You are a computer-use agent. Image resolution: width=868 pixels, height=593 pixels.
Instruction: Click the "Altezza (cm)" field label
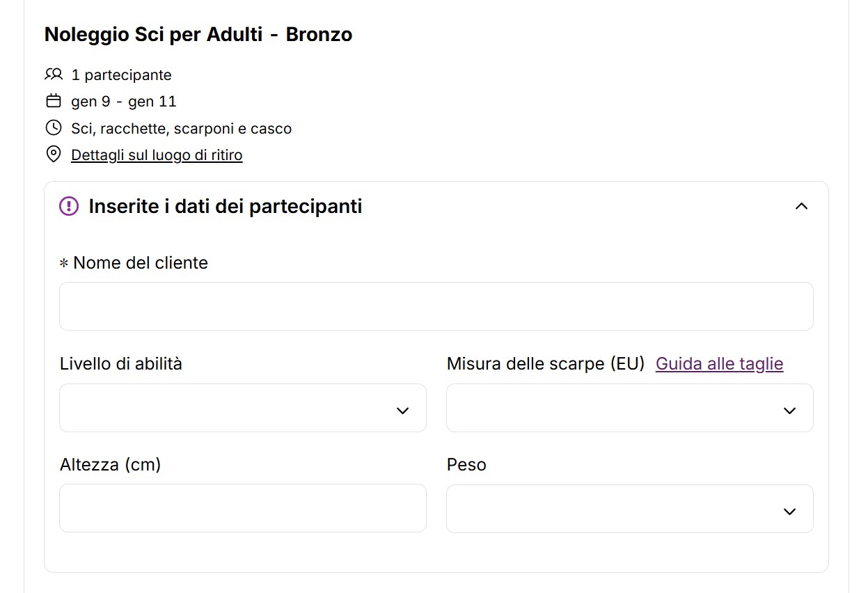click(x=110, y=464)
